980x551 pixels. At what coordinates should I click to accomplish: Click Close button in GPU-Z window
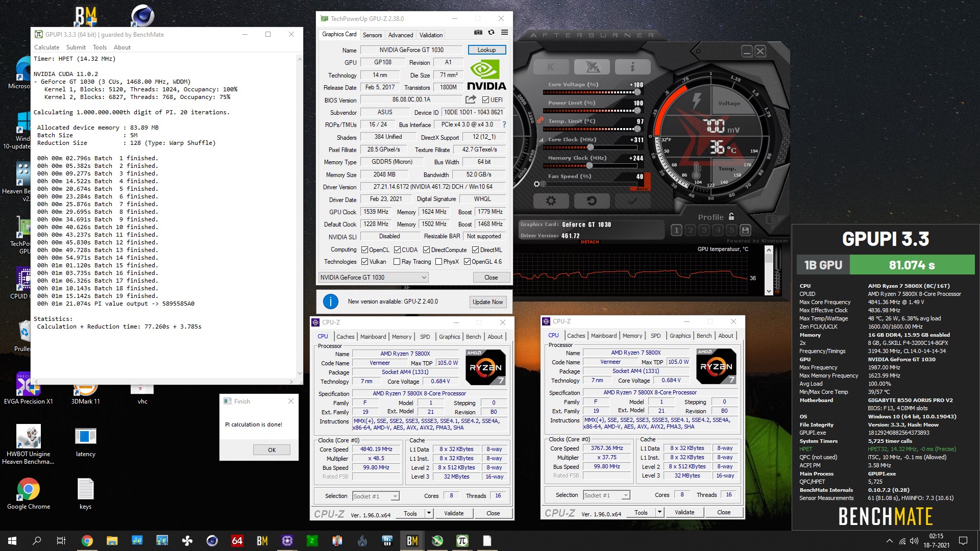point(491,278)
